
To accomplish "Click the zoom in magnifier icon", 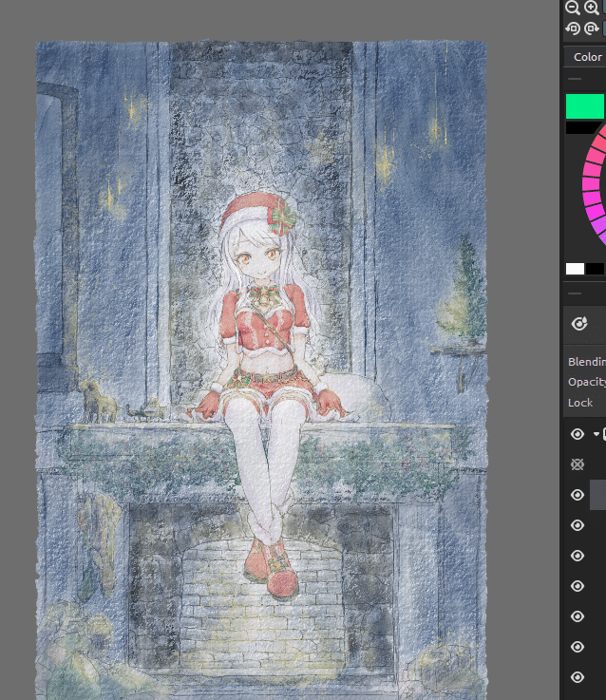I will [x=591, y=8].
